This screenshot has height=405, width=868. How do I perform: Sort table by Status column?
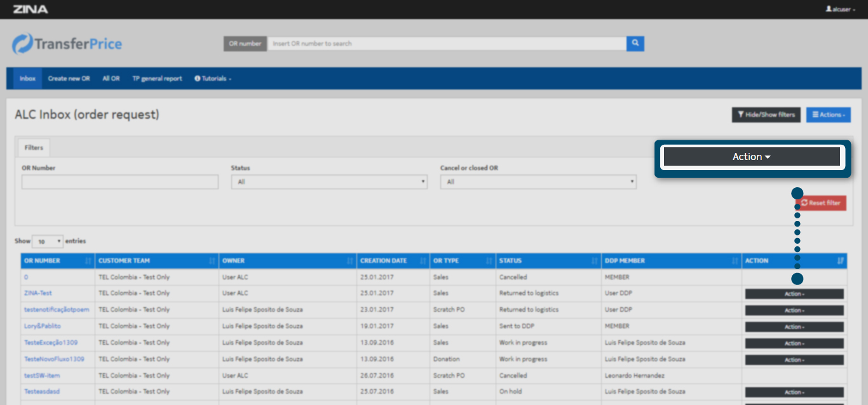point(548,261)
